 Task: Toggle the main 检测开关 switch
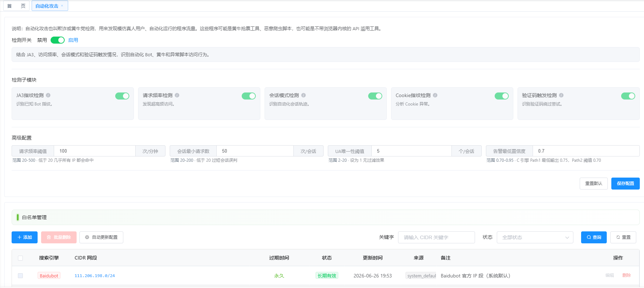point(58,40)
